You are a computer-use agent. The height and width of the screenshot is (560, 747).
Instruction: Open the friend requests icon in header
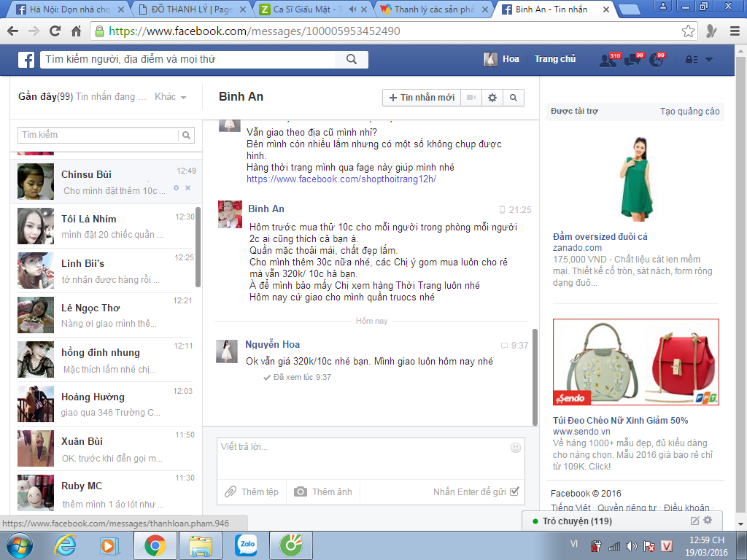[x=608, y=61]
